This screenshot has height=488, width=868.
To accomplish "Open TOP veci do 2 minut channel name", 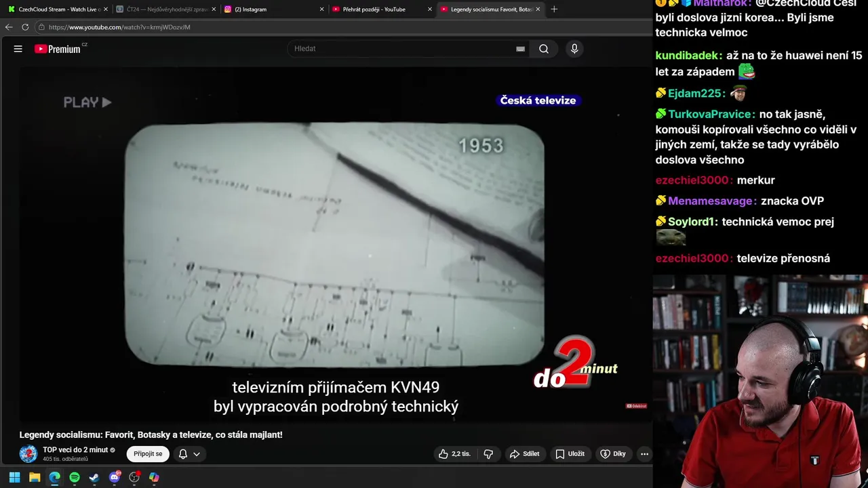I will coord(75,450).
